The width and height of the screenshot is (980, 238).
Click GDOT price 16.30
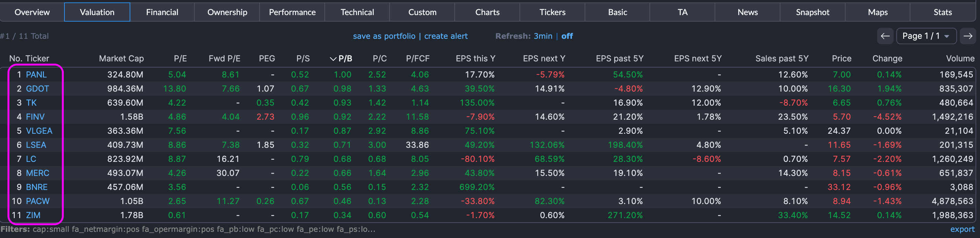839,88
